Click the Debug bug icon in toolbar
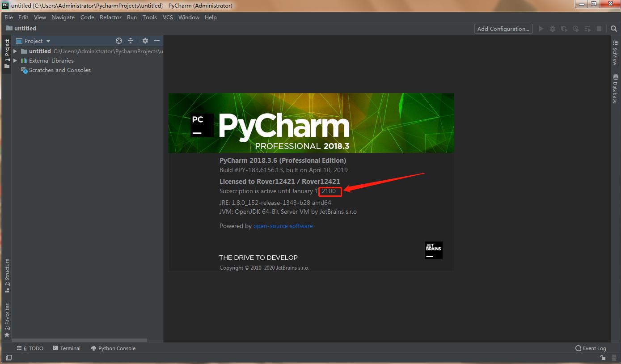The image size is (621, 364). [552, 28]
